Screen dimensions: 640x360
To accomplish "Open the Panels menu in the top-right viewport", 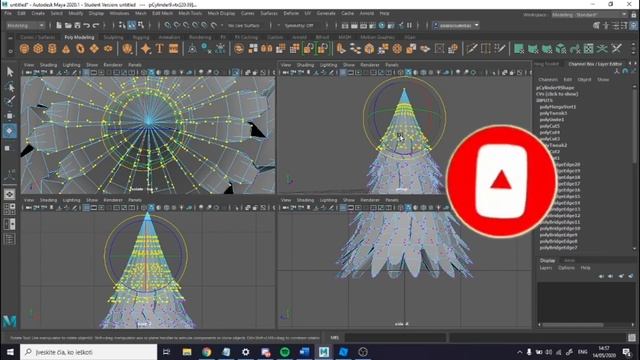I will coord(392,65).
